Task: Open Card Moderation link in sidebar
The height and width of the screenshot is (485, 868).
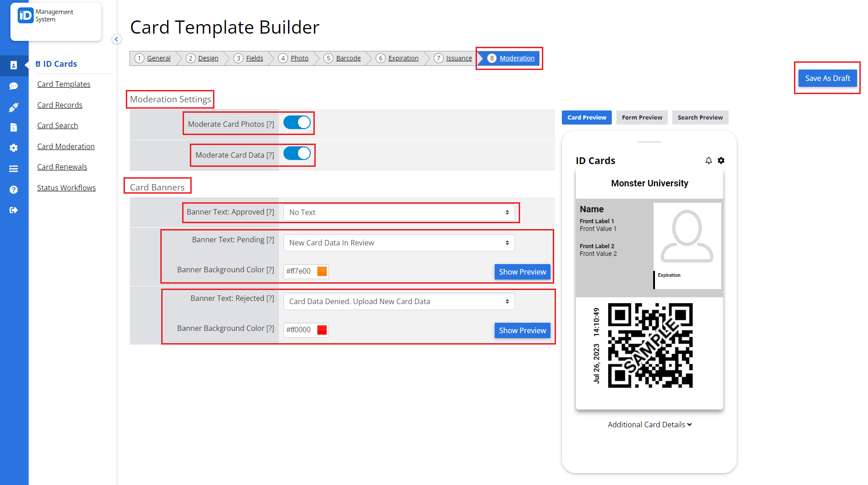Action: point(66,146)
